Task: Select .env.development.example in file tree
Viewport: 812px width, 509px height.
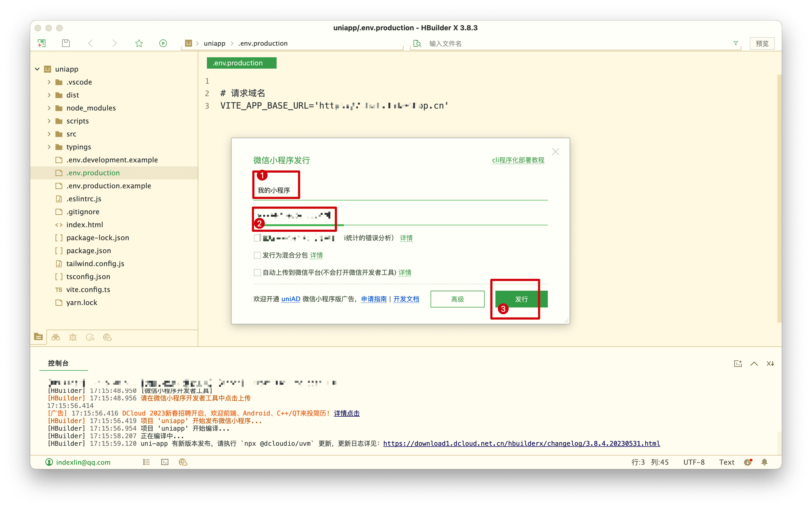Action: [112, 160]
